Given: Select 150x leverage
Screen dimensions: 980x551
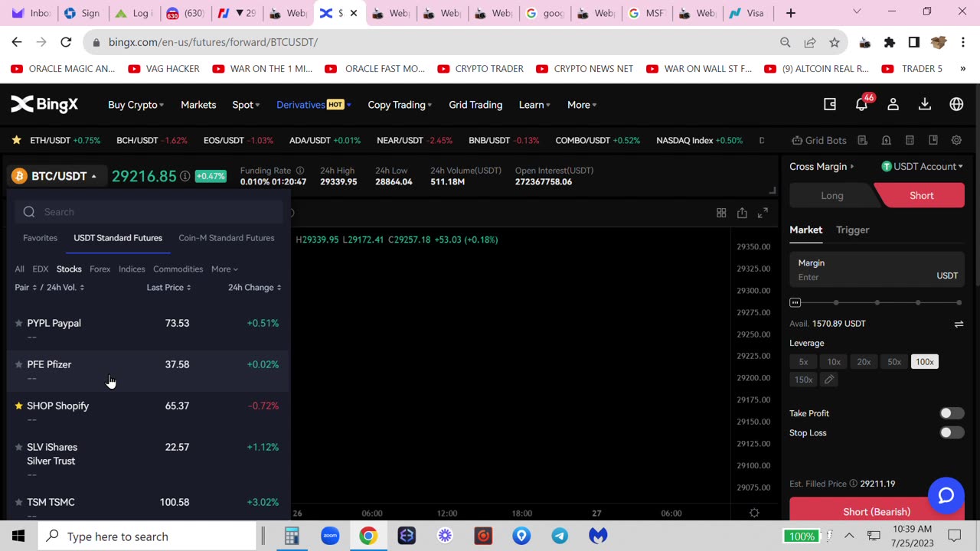Looking at the screenshot, I should pyautogui.click(x=803, y=380).
